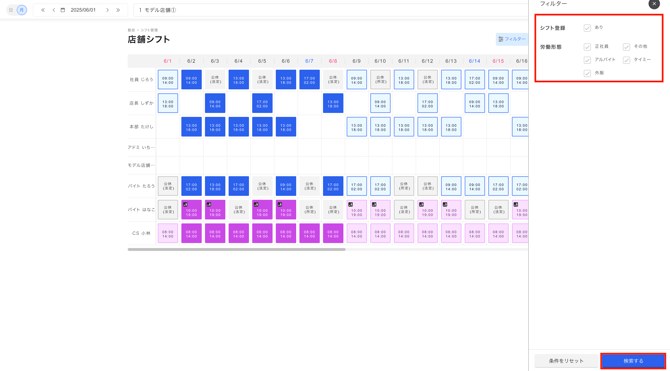
Task: Switch to the day view toggle icon
Action: point(11,10)
